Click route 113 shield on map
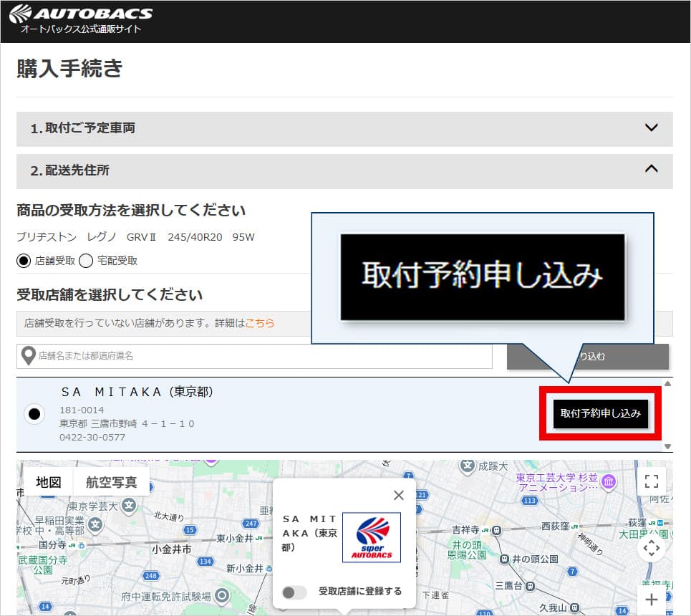This screenshot has height=616, width=691. click(529, 501)
